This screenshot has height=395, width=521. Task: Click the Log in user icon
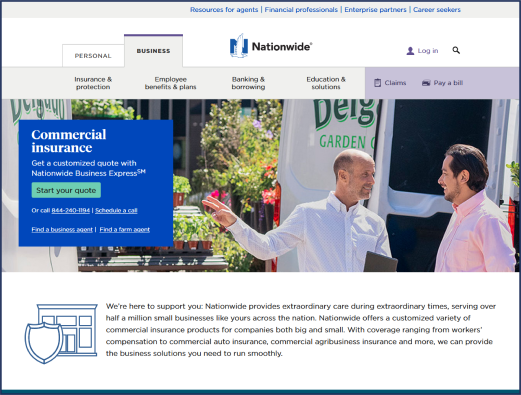point(410,51)
